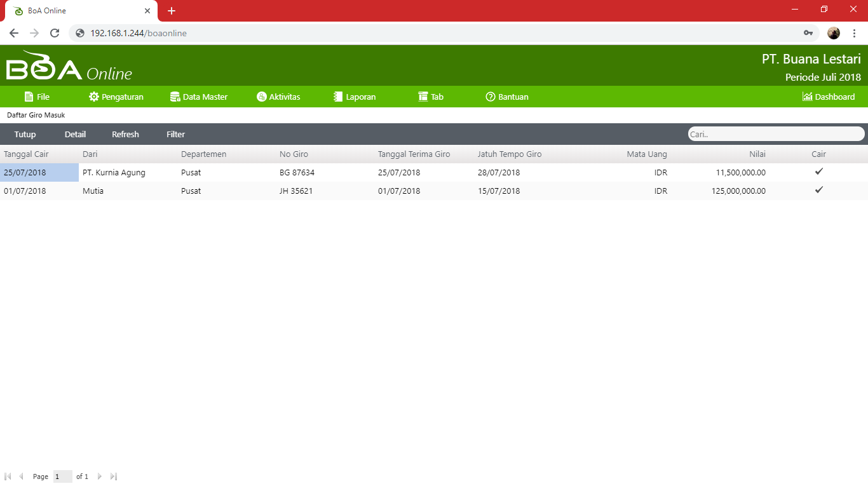Click the Data Master database icon

[x=175, y=97]
